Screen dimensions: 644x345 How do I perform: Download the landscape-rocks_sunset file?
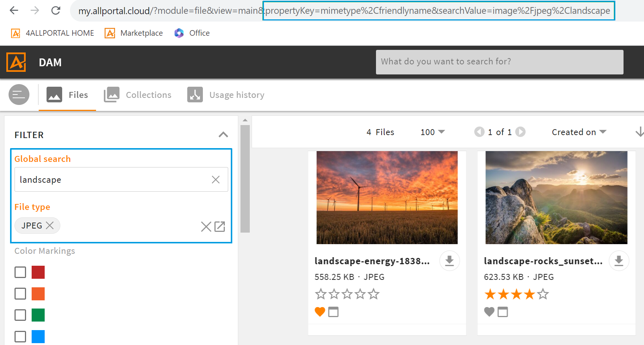(x=619, y=261)
